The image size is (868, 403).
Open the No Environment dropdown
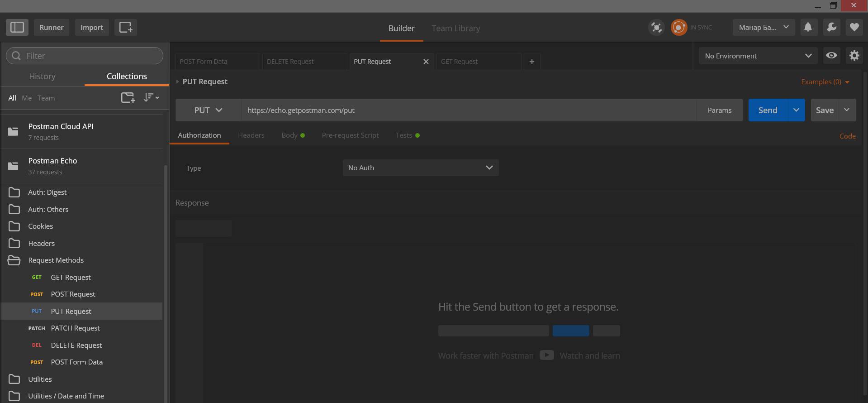[758, 56]
